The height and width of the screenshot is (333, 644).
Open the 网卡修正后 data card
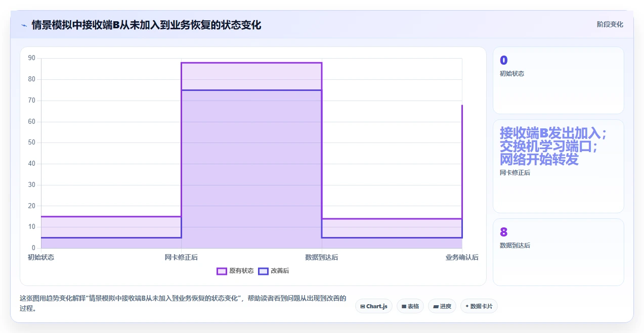(559, 166)
